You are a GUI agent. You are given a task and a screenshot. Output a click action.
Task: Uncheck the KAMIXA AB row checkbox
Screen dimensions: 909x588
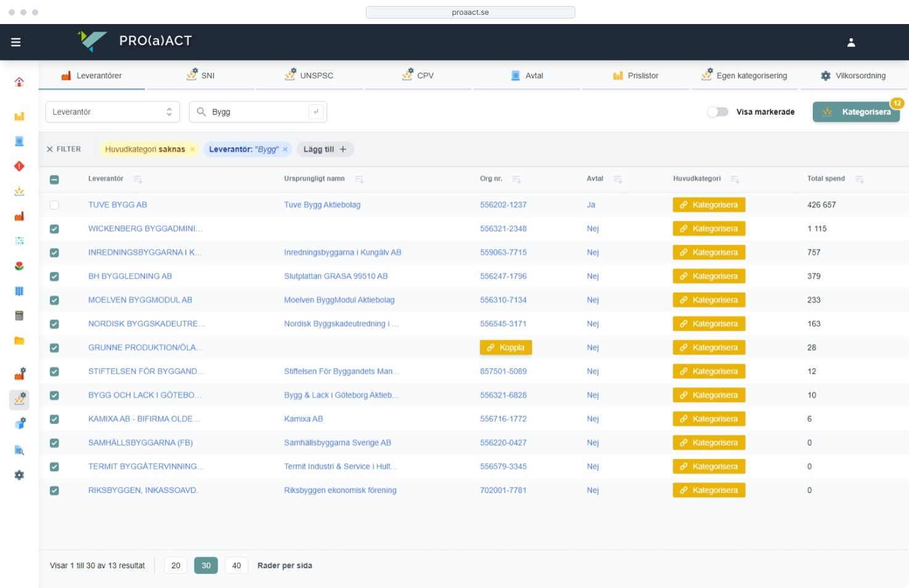tap(54, 419)
